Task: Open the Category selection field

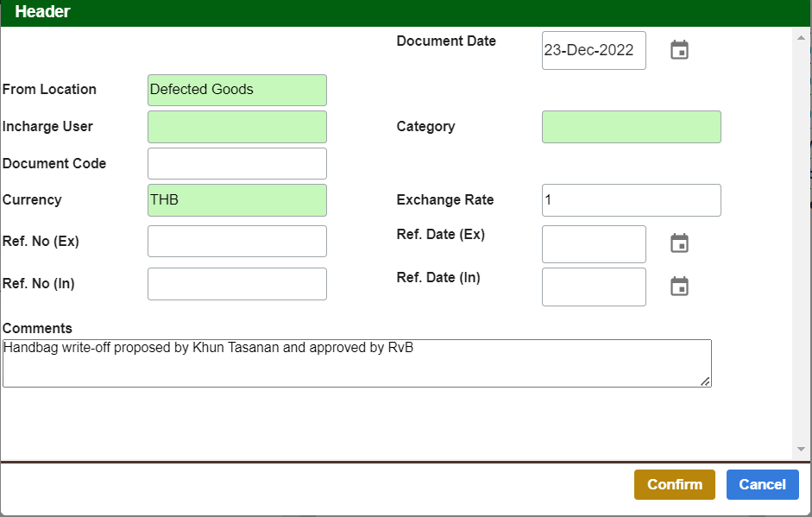Action: (x=631, y=127)
